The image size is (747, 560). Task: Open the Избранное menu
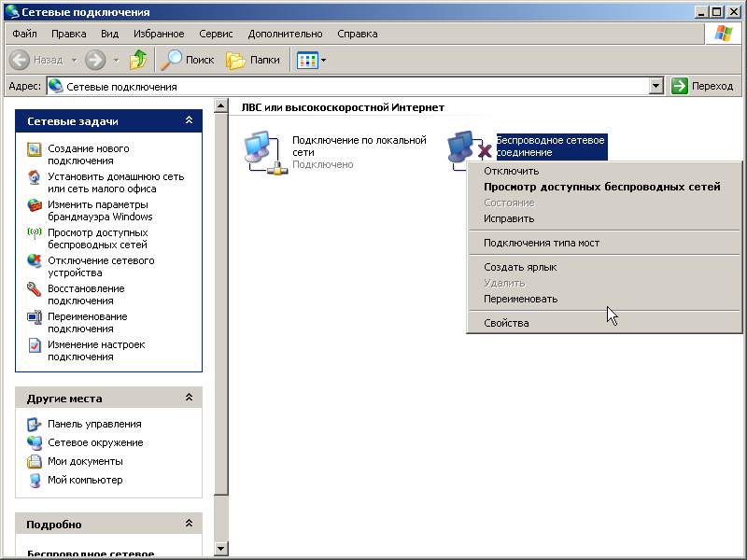[x=159, y=34]
